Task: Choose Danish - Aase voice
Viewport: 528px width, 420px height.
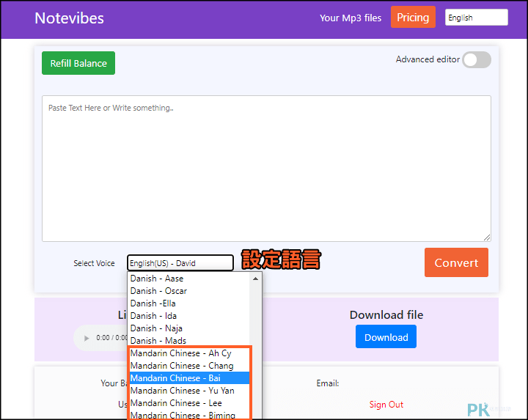Action: pyautogui.click(x=188, y=279)
